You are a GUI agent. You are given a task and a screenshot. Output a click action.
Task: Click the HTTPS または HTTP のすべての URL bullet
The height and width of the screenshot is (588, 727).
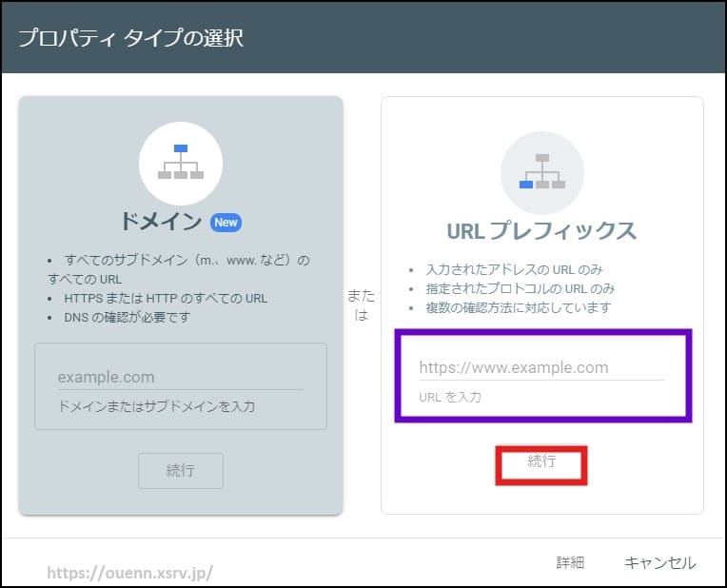(166, 298)
